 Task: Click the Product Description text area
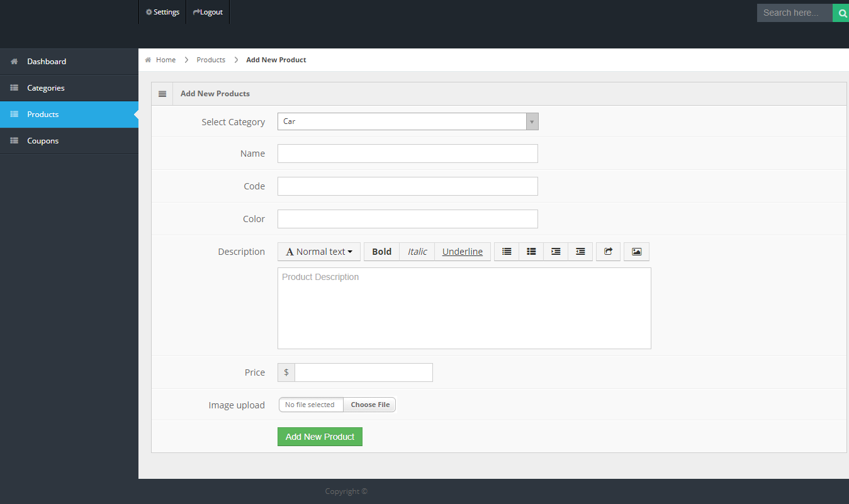click(464, 308)
